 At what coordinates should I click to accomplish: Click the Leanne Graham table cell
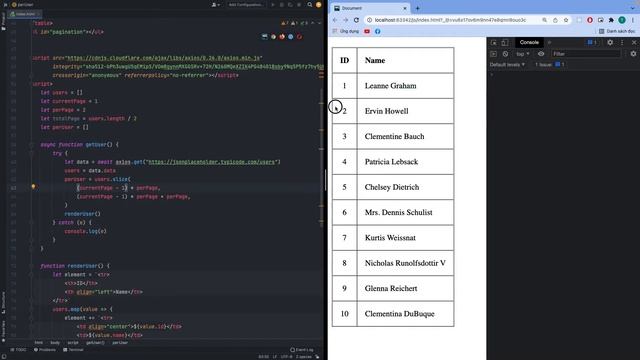tap(405, 86)
